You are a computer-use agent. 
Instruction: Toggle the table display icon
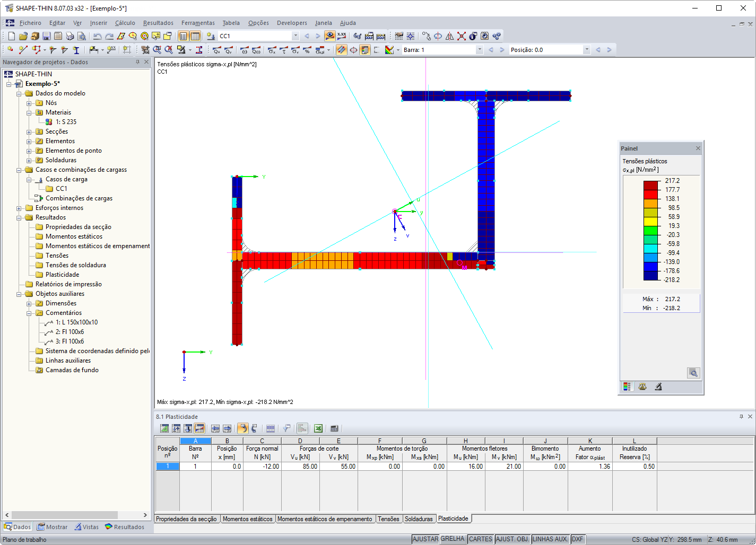click(x=195, y=36)
